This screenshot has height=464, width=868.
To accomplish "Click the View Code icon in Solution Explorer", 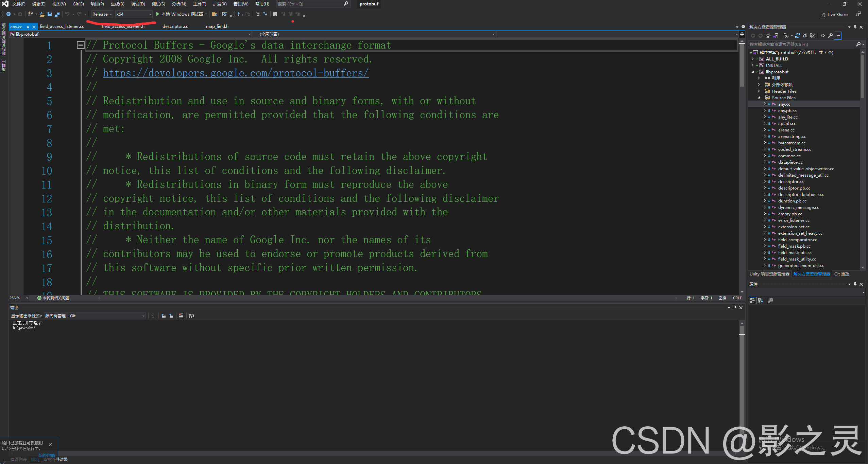I will click(823, 36).
